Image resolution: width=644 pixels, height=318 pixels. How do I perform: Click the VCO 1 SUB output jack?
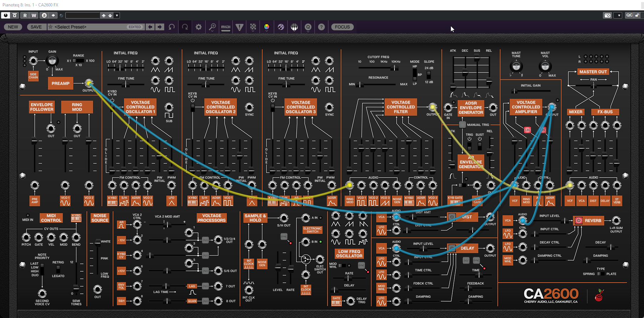point(169,107)
